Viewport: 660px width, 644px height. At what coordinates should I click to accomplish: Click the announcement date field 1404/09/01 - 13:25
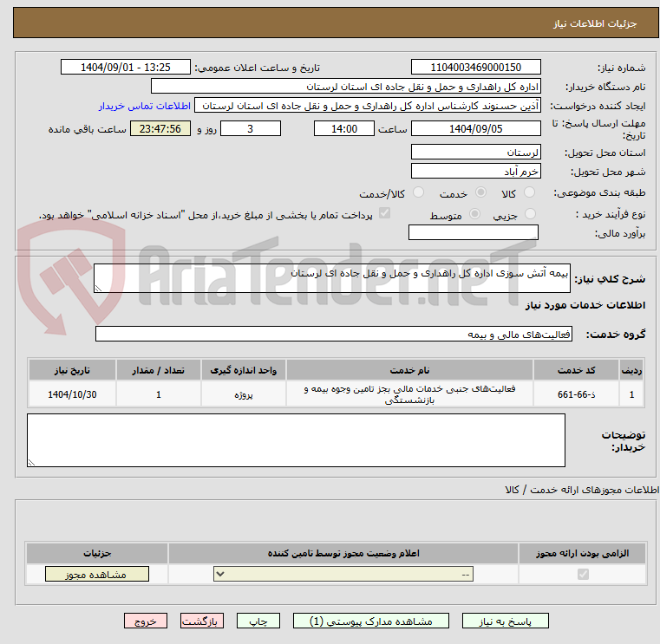pos(126,68)
